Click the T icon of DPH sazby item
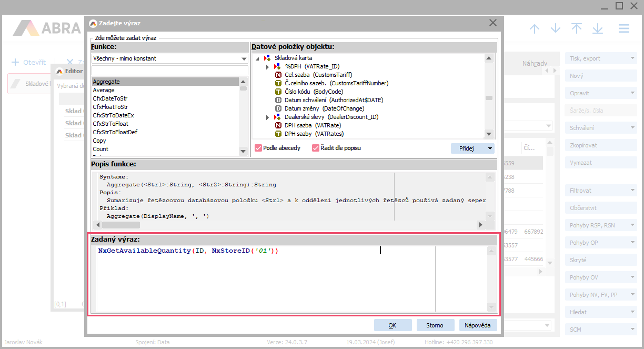Viewport: 644px width, 349px height. (279, 134)
